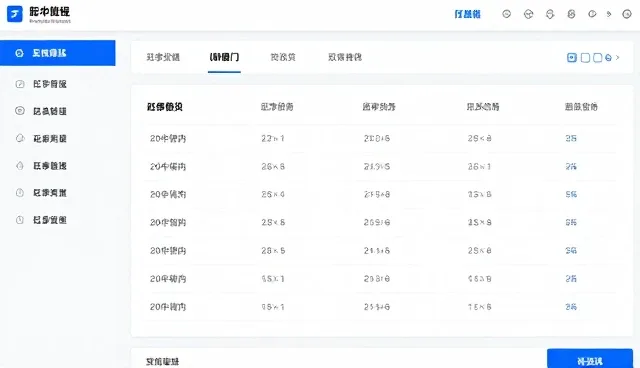Open the blue link in the first table row
The height and width of the screenshot is (368, 640).
pyautogui.click(x=571, y=138)
